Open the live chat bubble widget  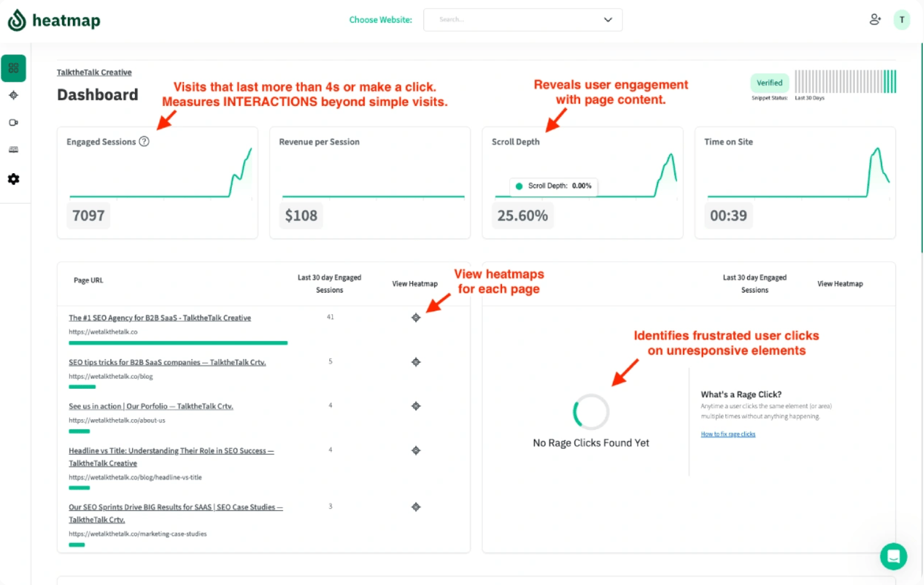[893, 556]
